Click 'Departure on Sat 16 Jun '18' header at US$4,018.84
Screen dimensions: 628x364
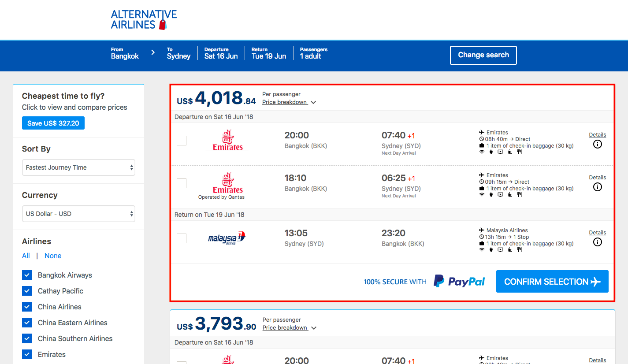214,117
